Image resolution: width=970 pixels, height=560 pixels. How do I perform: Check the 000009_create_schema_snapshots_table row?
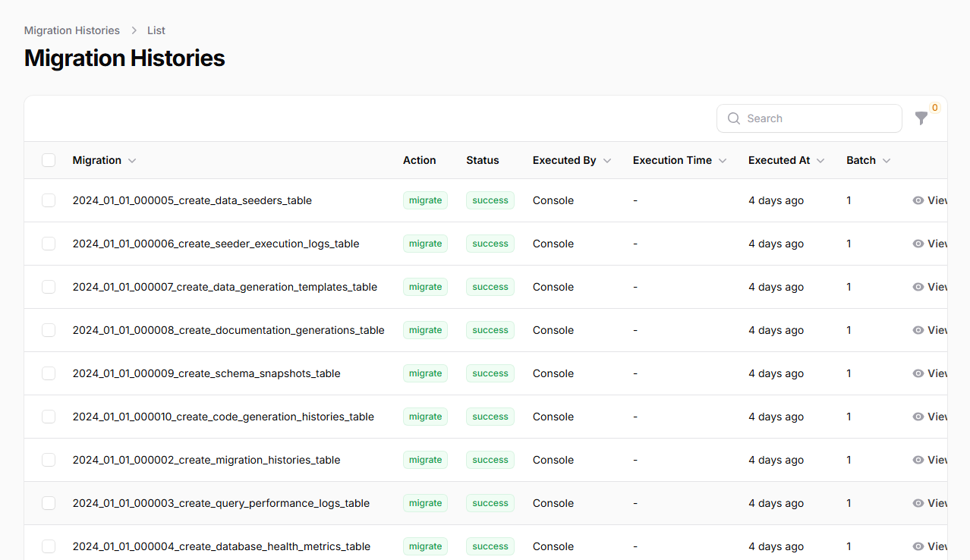coord(49,373)
